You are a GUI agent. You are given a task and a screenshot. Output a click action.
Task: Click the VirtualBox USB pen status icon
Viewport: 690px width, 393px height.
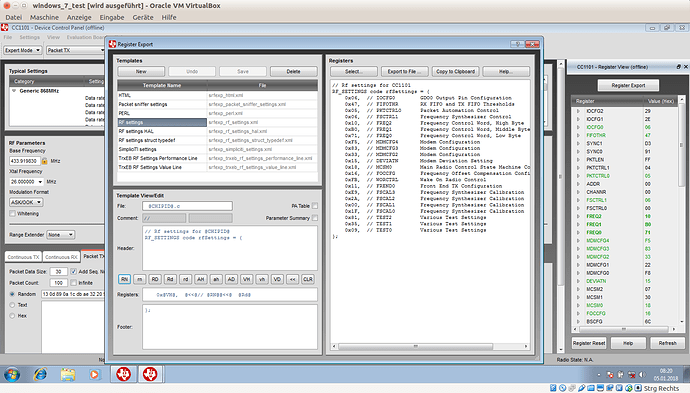click(581, 388)
